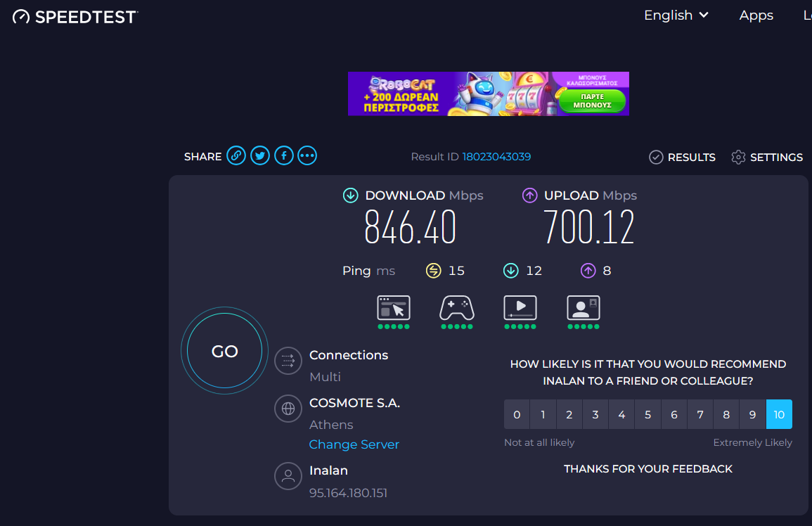Click the Multi connections text

(326, 377)
